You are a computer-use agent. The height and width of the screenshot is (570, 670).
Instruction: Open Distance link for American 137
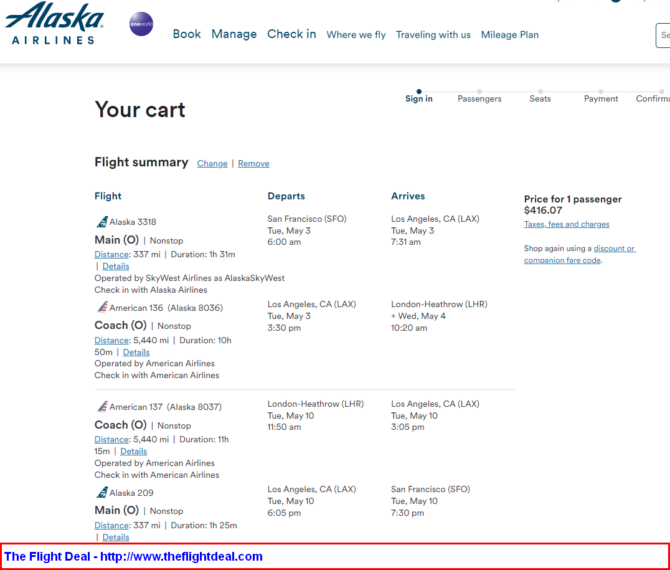coord(111,440)
